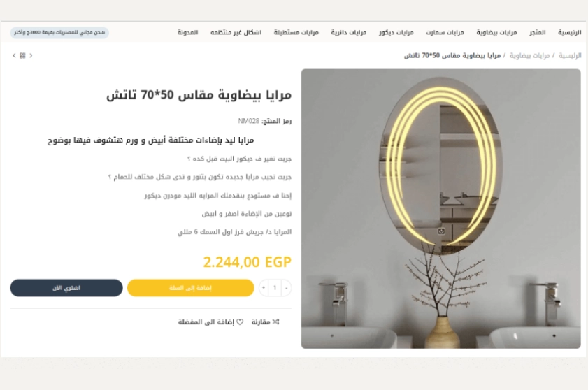Open the مرايات ديكور menu item
Image resolution: width=588 pixels, height=390 pixels.
pos(396,33)
